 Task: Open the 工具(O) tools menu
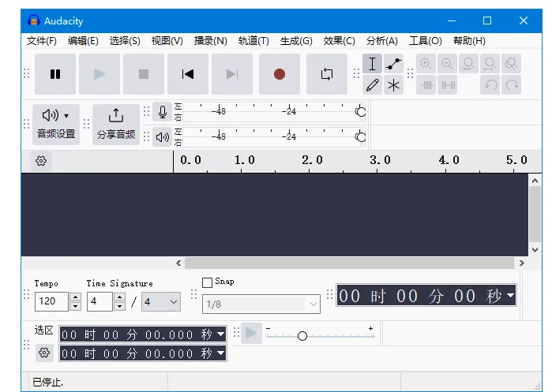[426, 41]
